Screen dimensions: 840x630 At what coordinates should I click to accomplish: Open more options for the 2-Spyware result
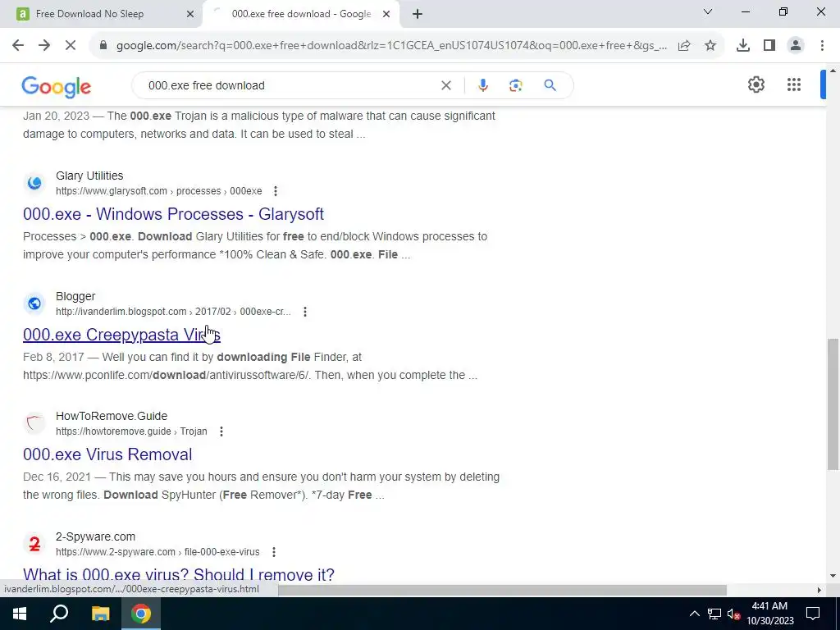tap(274, 552)
